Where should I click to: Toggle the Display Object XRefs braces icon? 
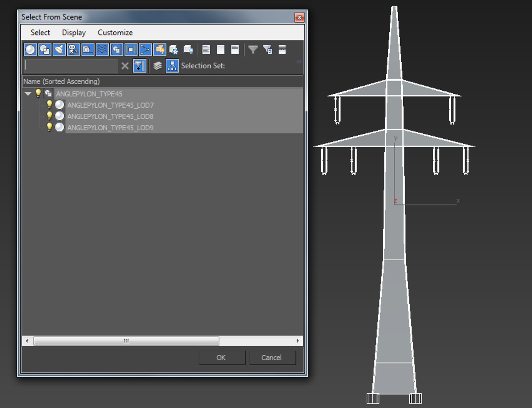[x=131, y=49]
